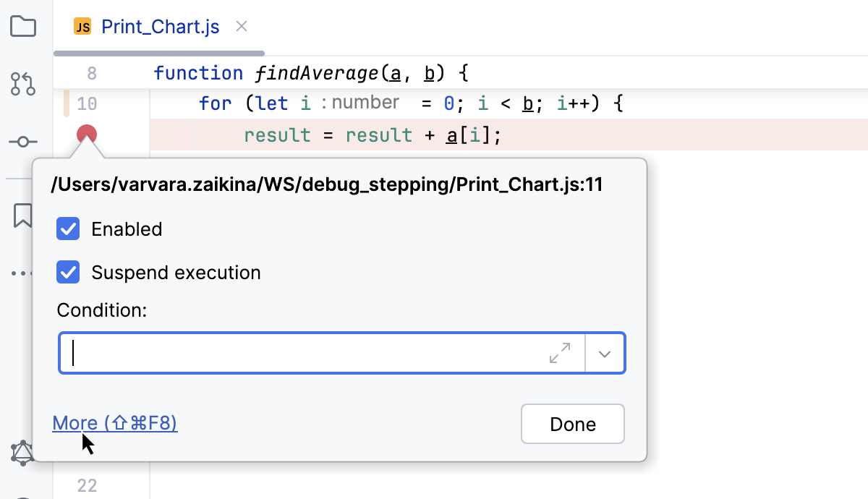Open the Commit tool window
Image resolution: width=868 pixels, height=499 pixels.
[x=24, y=142]
